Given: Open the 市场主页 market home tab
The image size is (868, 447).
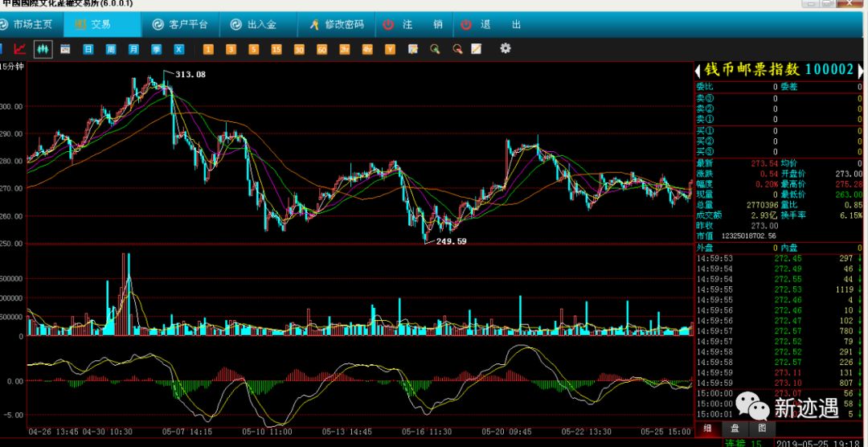Looking at the screenshot, I should click(27, 24).
